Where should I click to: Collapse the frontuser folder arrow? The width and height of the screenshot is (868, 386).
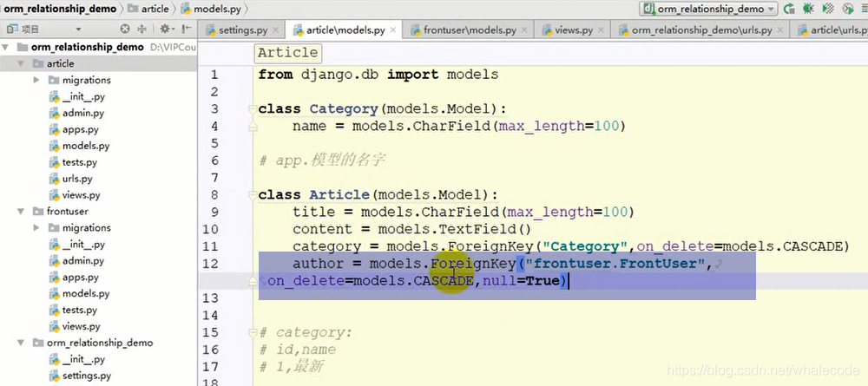[x=21, y=212]
